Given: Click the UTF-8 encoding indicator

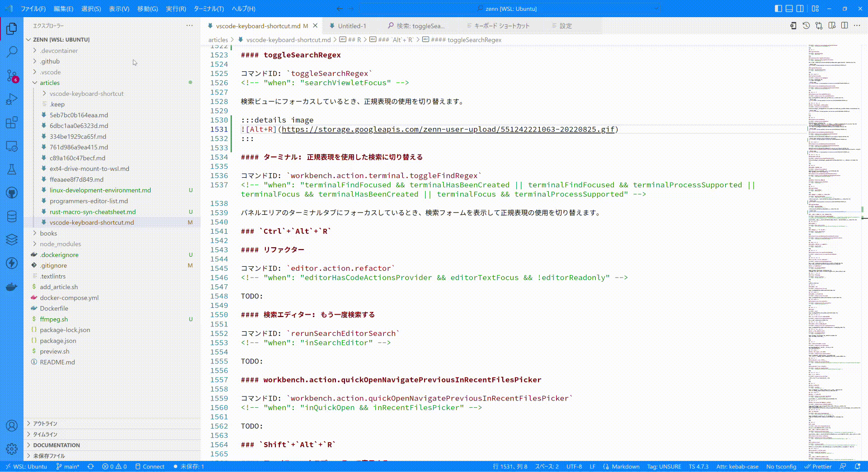Looking at the screenshot, I should point(574,467).
